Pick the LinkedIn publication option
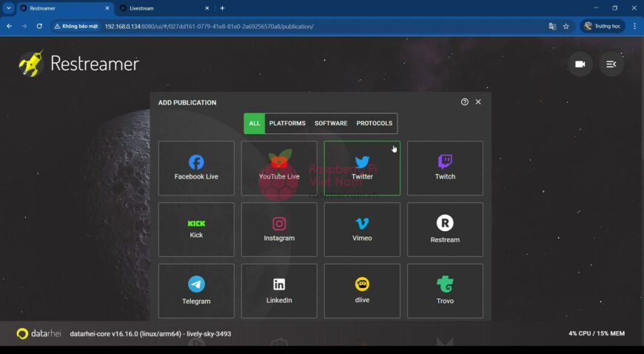The image size is (644, 354). [279, 291]
